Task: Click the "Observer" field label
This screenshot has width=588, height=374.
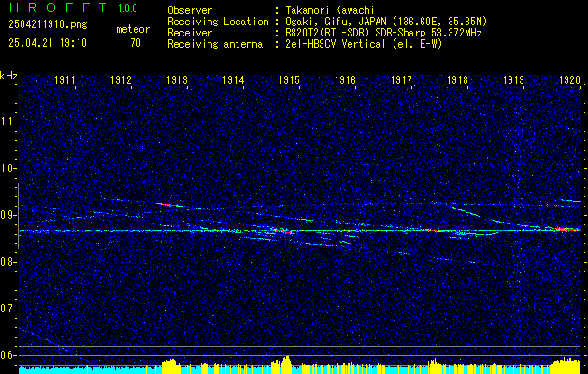Action: tap(190, 10)
